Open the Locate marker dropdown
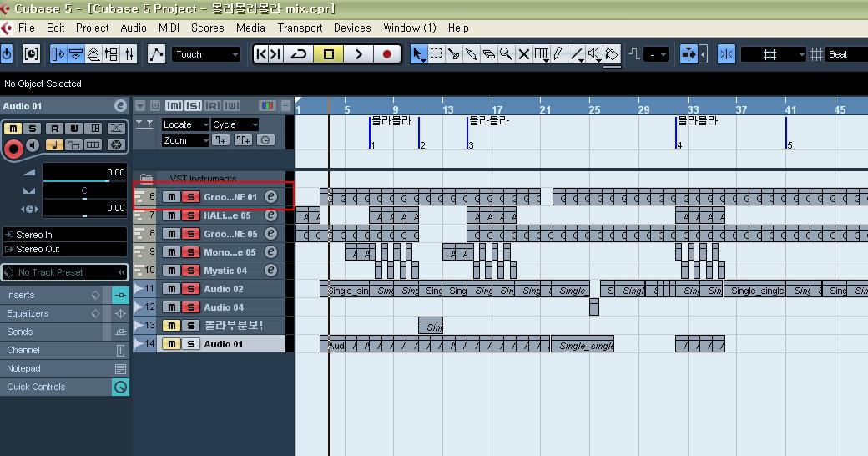 point(185,124)
